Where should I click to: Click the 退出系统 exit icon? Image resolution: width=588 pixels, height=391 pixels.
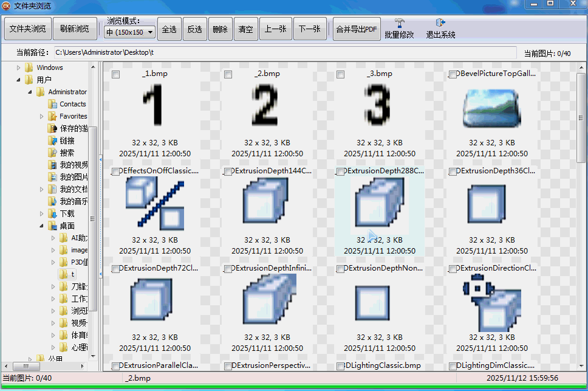(x=440, y=23)
